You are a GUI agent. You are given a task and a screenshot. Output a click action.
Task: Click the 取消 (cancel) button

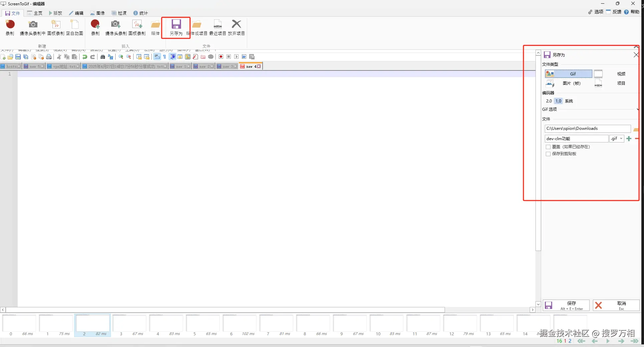point(616,305)
